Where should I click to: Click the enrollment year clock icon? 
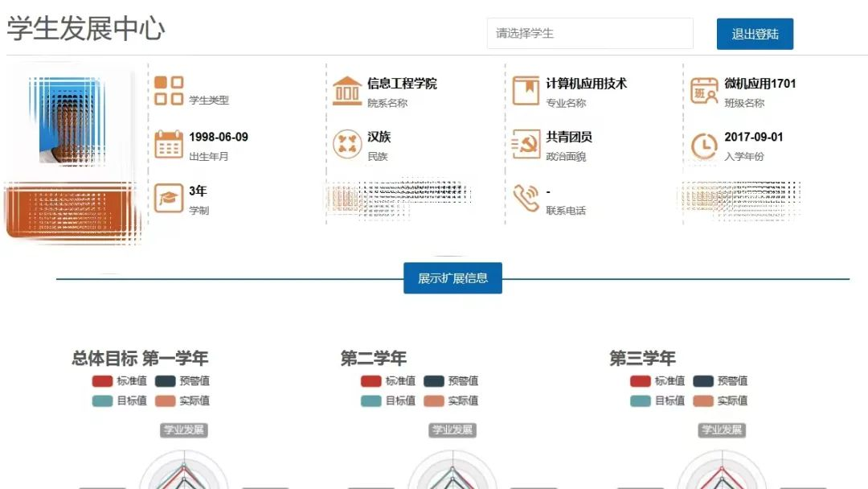(704, 146)
